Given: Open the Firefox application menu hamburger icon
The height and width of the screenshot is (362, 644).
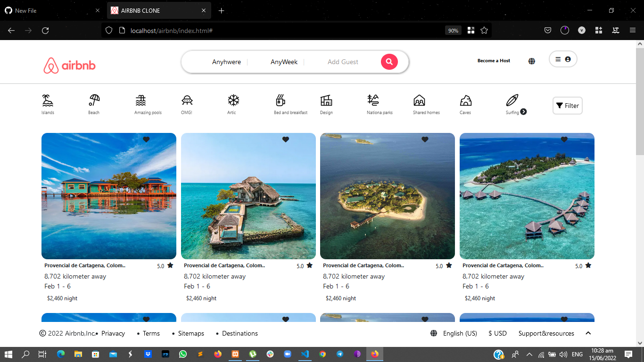Looking at the screenshot, I should (x=633, y=30).
